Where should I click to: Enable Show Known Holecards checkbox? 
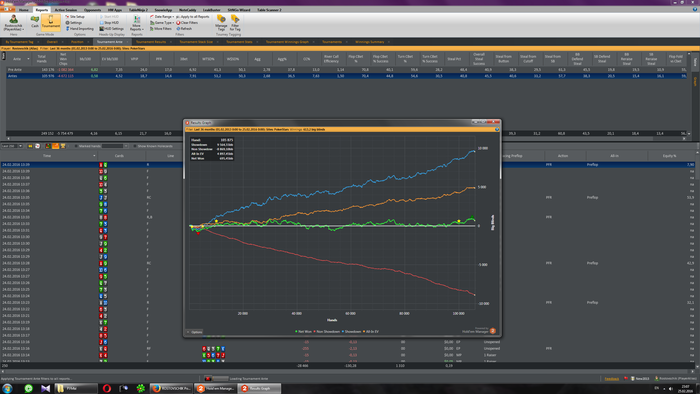point(135,146)
